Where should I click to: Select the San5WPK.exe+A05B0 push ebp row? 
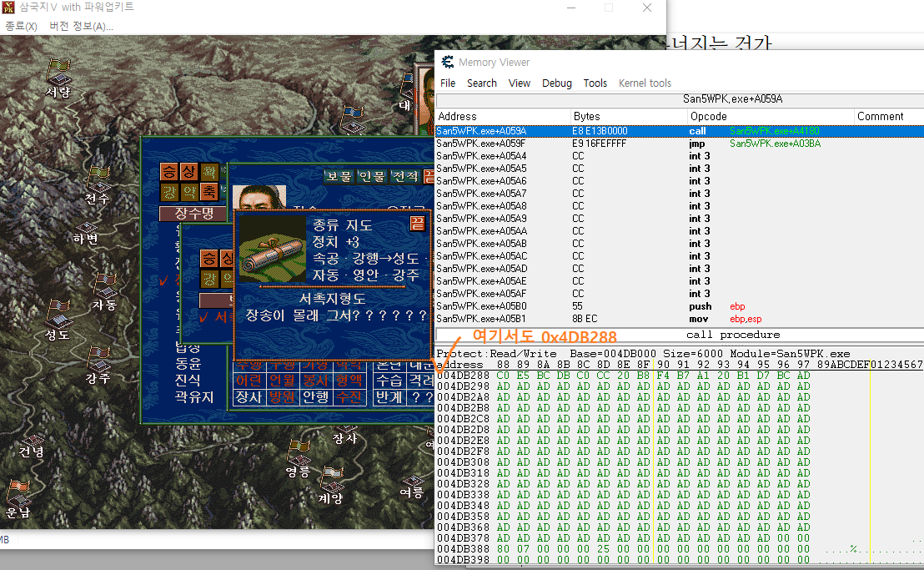680,306
